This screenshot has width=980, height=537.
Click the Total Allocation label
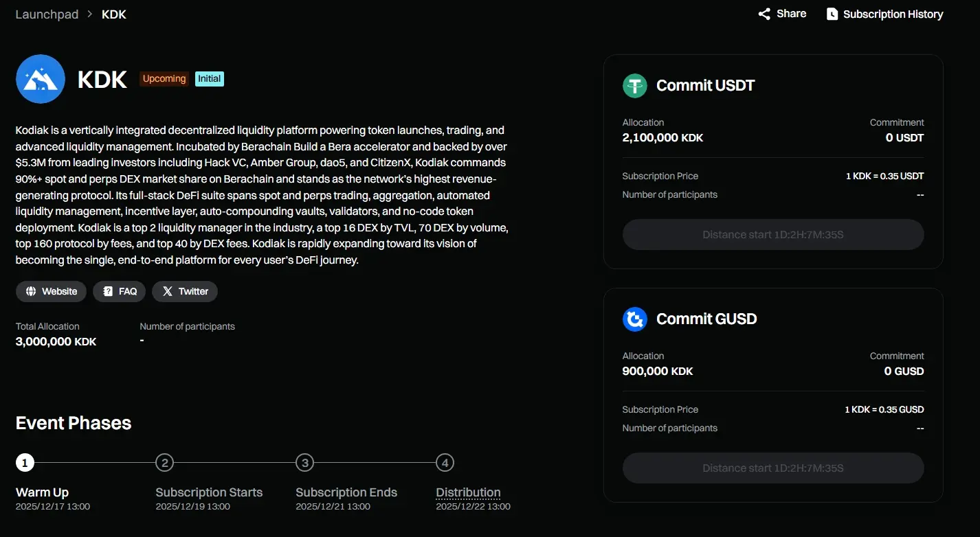pyautogui.click(x=47, y=326)
